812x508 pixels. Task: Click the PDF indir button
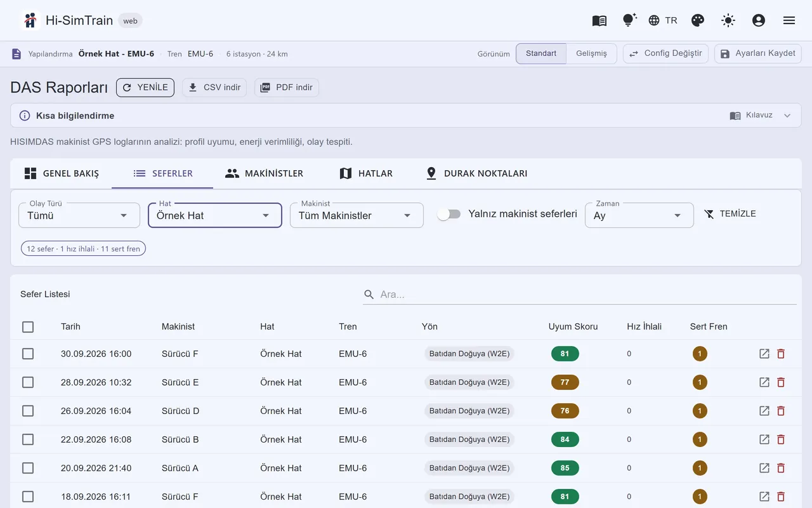pos(287,88)
